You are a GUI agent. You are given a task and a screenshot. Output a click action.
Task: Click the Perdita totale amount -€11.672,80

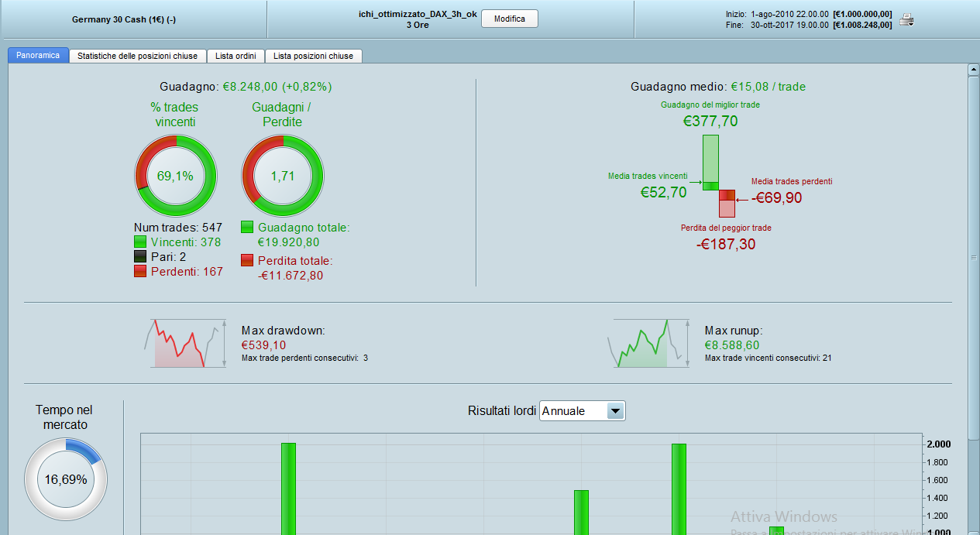[x=291, y=275]
